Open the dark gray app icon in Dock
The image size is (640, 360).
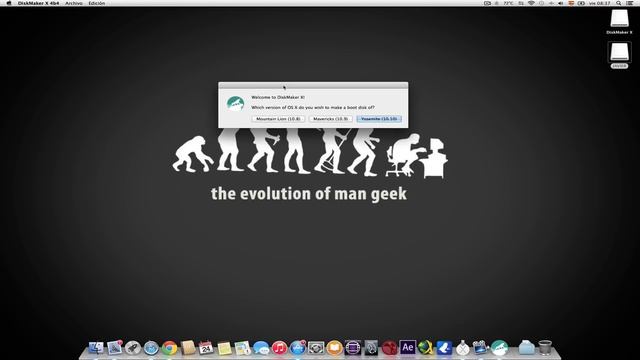pyautogui.click(x=371, y=348)
